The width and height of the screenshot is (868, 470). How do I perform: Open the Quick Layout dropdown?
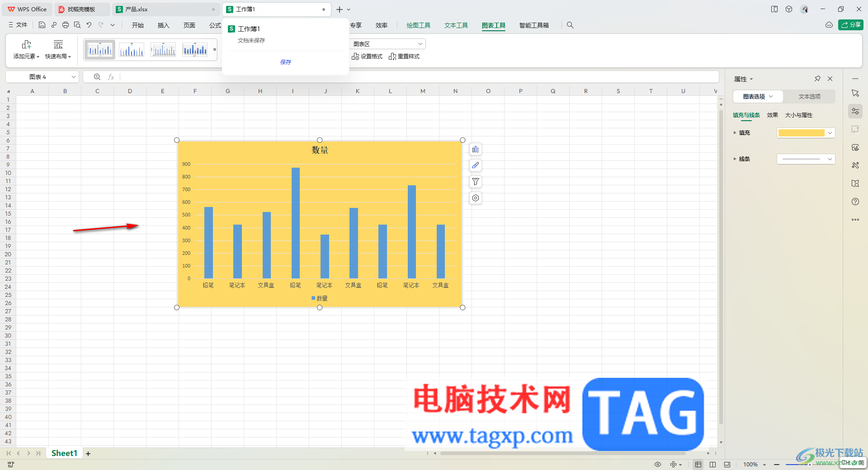pos(58,50)
